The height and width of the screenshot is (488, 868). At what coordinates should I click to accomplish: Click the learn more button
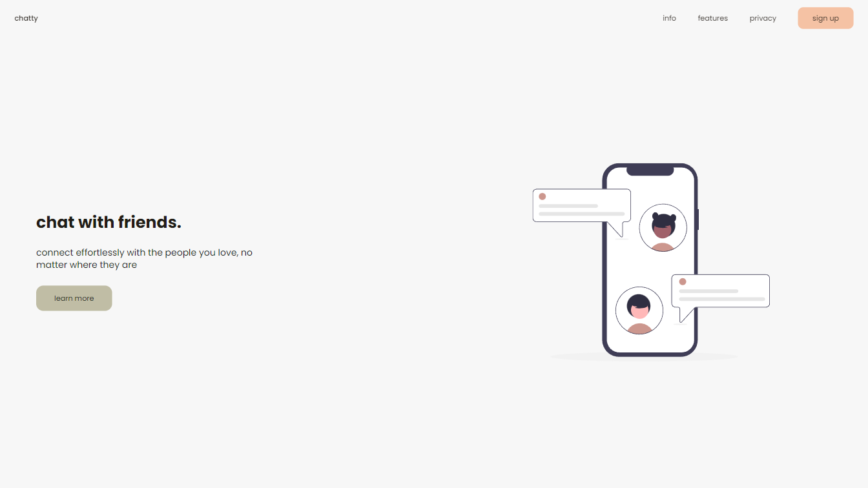(74, 298)
